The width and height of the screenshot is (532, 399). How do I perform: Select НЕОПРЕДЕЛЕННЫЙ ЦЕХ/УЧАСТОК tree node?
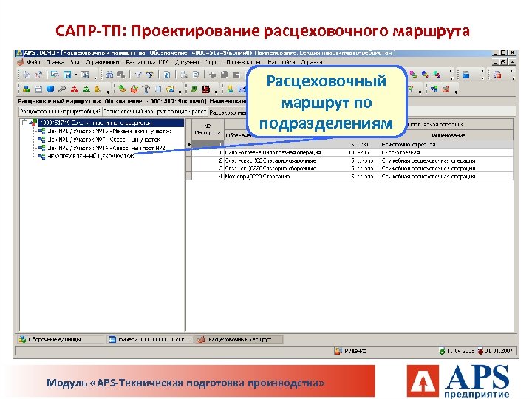[x=91, y=157]
